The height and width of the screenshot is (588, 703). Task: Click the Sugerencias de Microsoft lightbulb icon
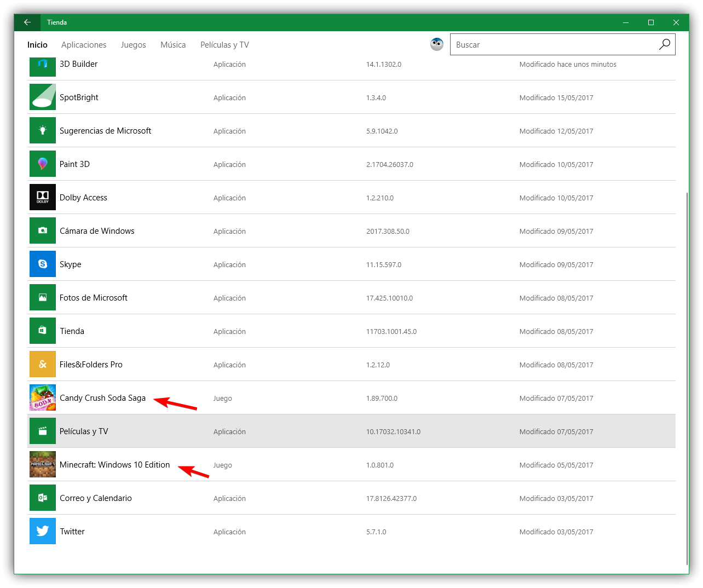43,130
